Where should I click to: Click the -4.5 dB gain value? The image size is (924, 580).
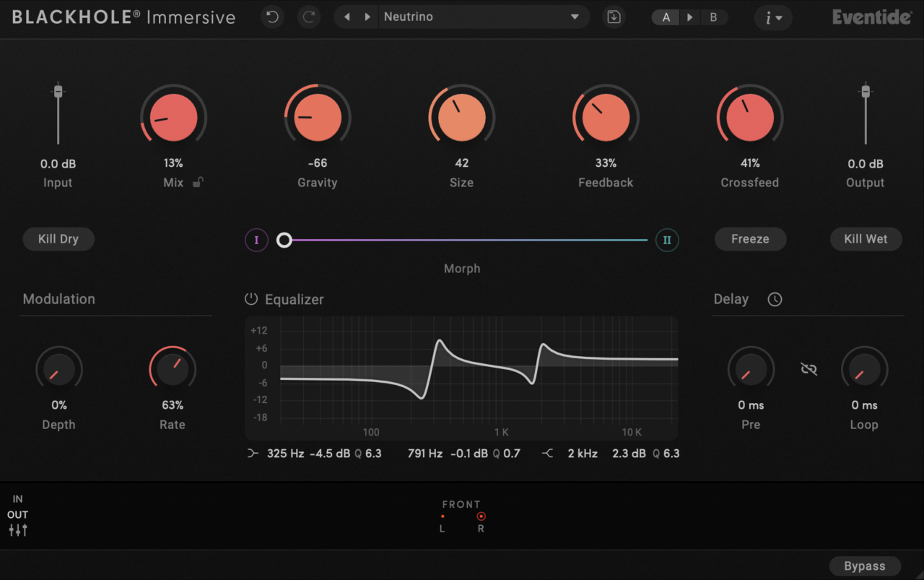click(330, 454)
